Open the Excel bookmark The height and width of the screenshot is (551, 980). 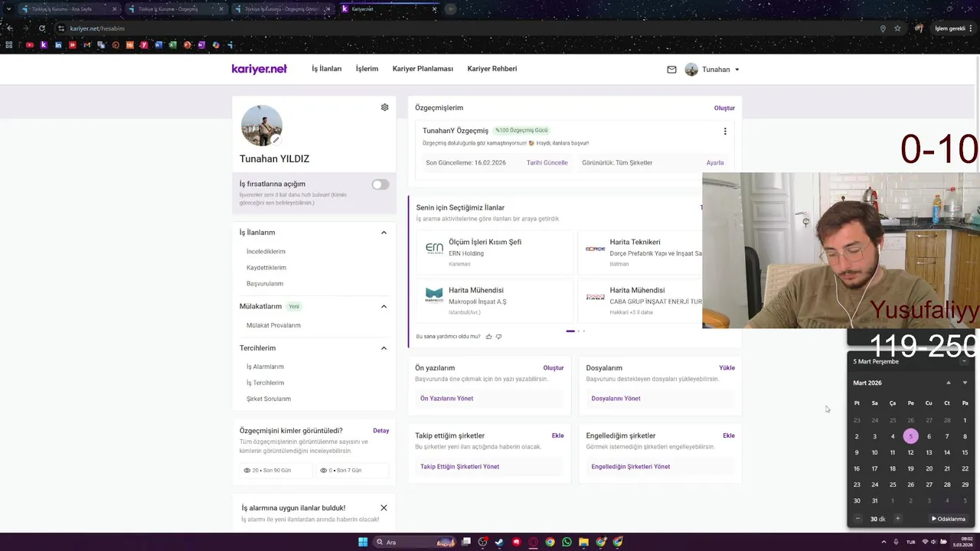tap(172, 45)
